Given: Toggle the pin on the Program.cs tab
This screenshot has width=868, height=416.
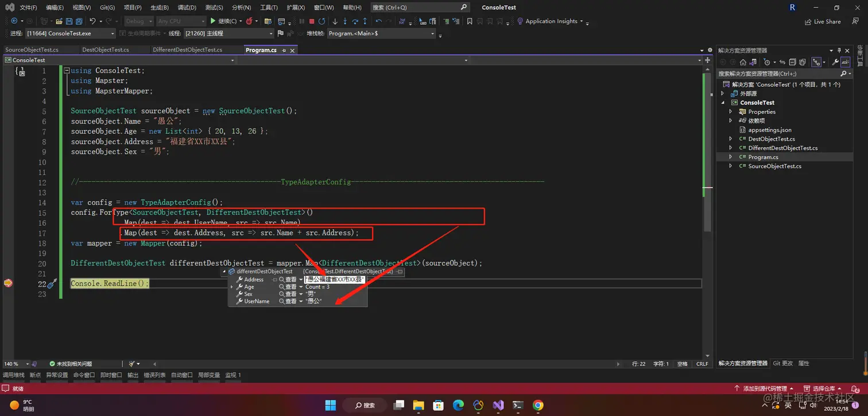Looking at the screenshot, I should (x=284, y=50).
